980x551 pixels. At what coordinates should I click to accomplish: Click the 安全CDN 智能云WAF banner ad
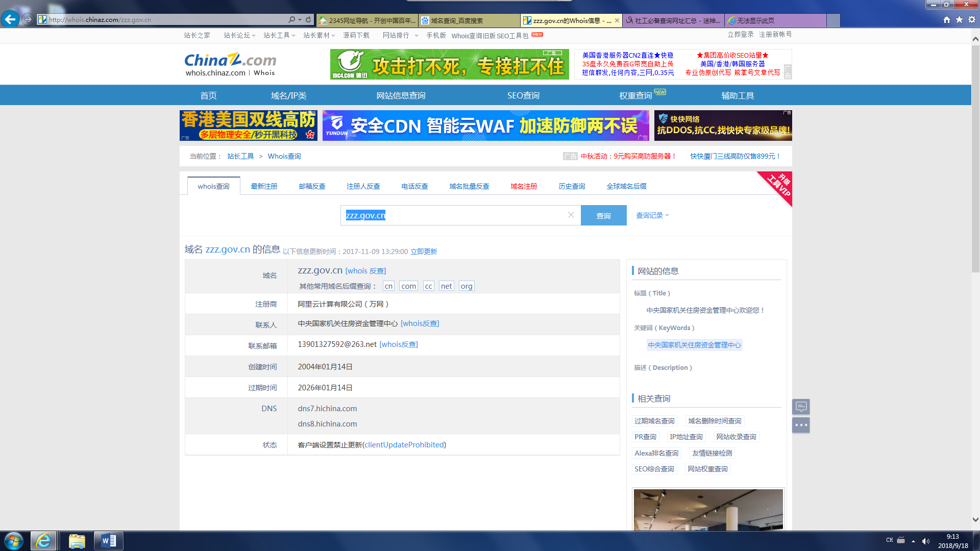coord(485,126)
